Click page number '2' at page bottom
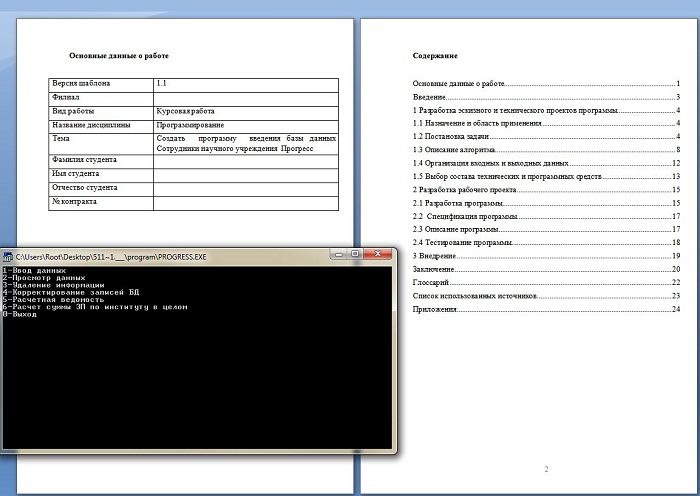This screenshot has width=700, height=496. click(546, 469)
